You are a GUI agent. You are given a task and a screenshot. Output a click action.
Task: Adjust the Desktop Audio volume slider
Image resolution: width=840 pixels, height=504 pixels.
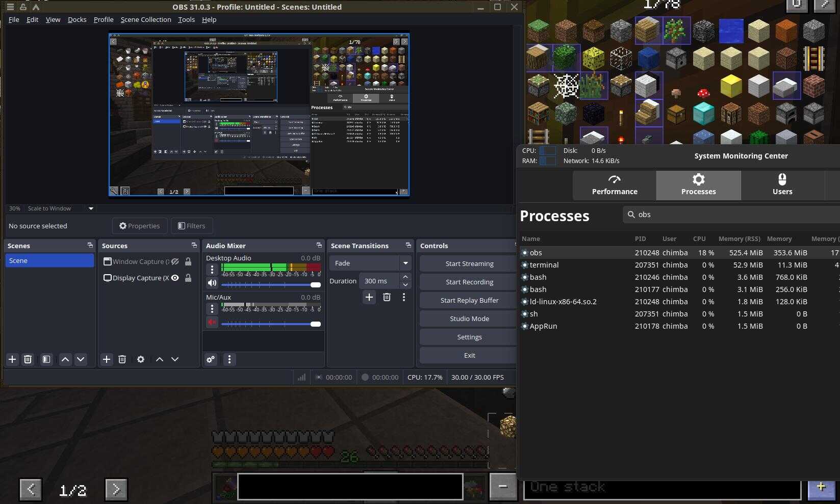tap(271, 285)
